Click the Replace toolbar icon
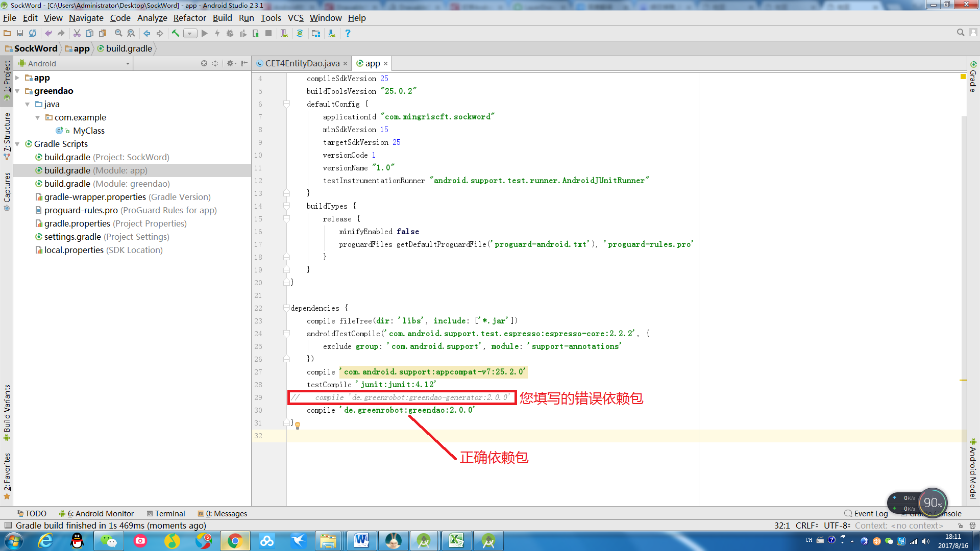980x551 pixels. [131, 33]
